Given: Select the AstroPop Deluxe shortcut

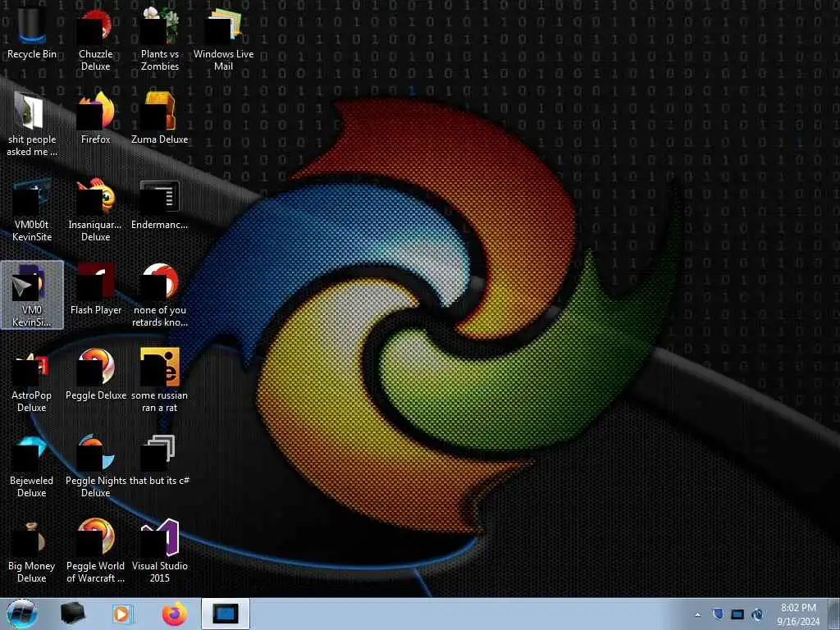Looking at the screenshot, I should coord(32,381).
